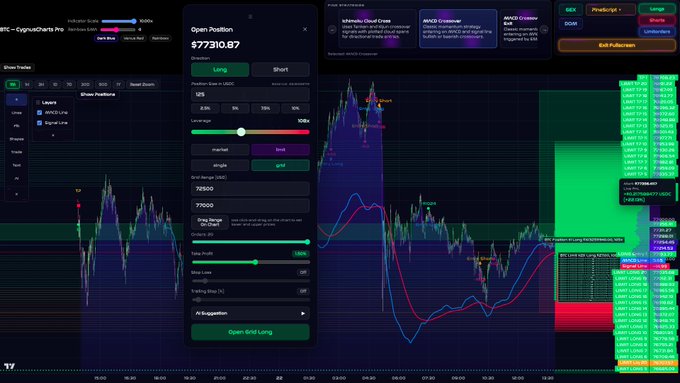Apply the Venus Red theme
Screen dimensions: 680x383
[133, 38]
